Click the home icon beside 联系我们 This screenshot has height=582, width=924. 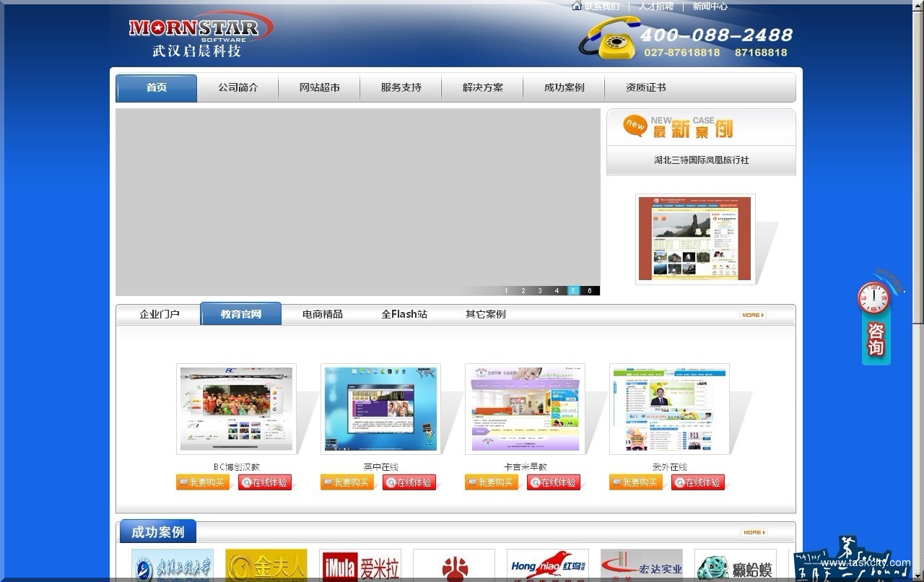576,6
